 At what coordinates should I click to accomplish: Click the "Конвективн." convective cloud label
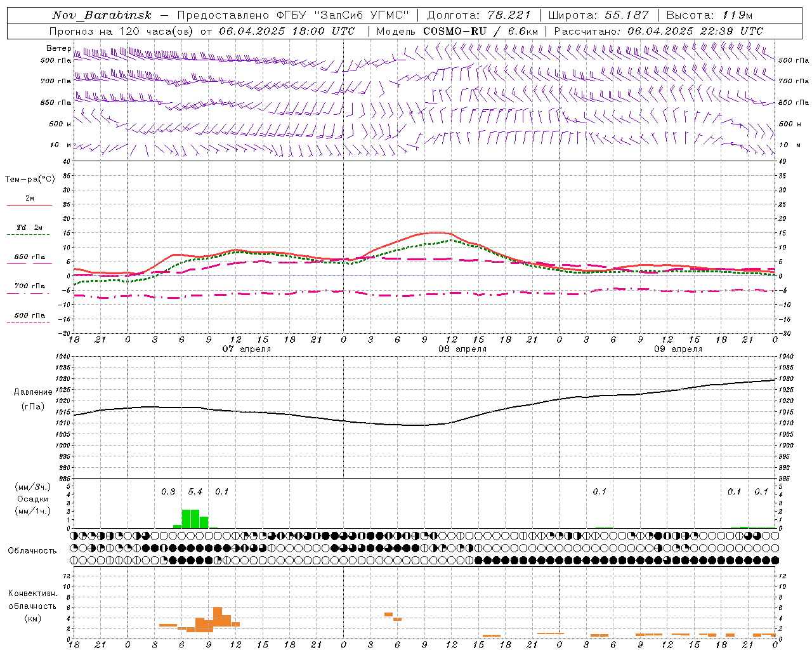(x=32, y=594)
